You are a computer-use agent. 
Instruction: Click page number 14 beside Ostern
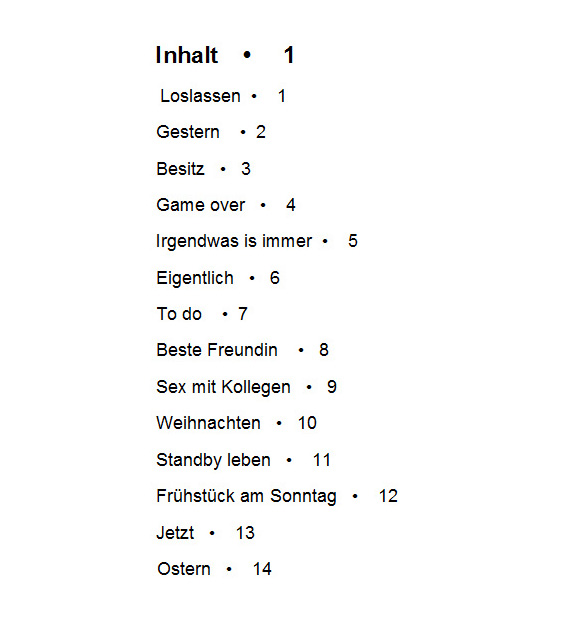(262, 569)
